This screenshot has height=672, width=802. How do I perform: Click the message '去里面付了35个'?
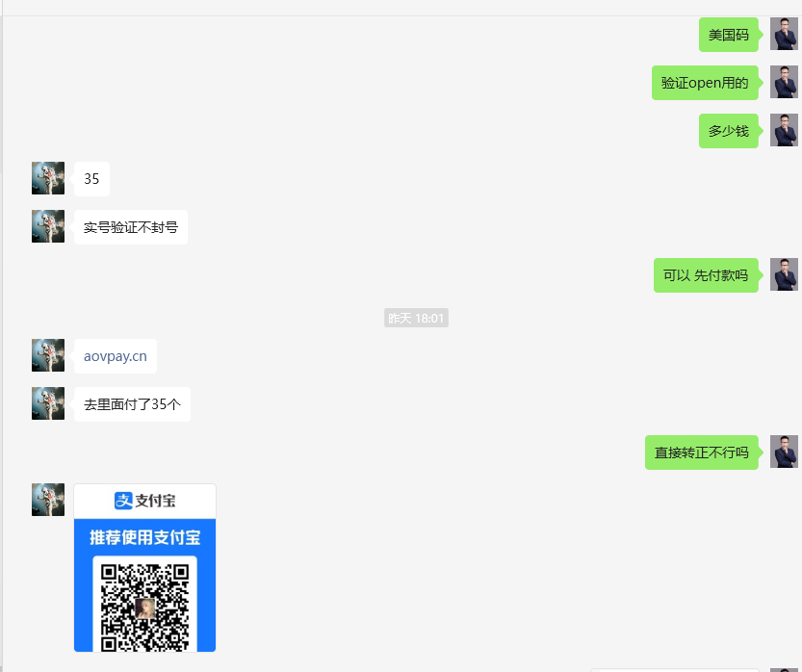(x=132, y=404)
